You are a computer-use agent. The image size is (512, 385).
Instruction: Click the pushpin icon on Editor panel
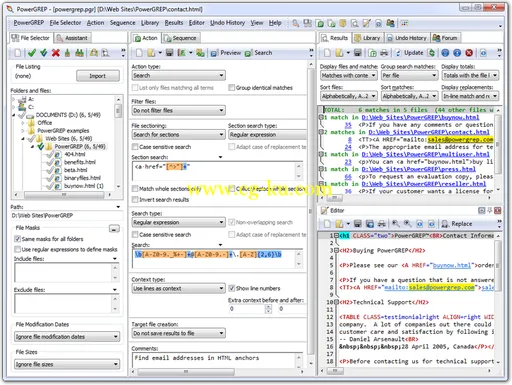(x=490, y=210)
